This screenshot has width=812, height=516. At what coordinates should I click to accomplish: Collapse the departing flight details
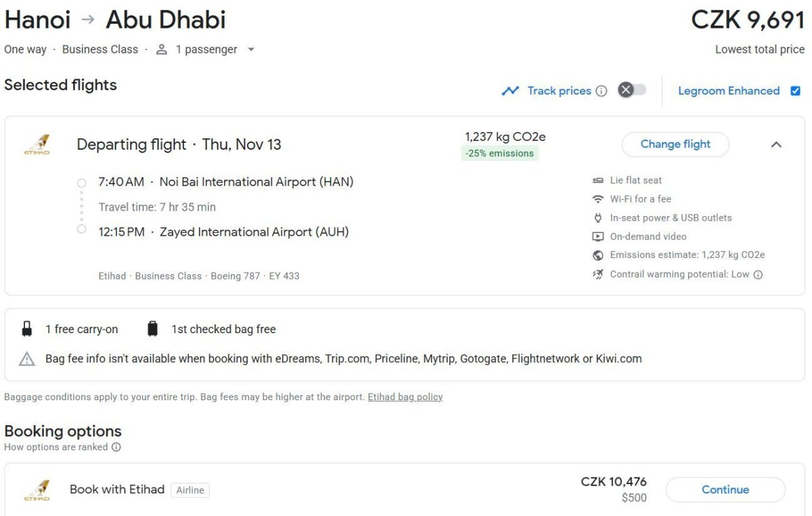click(776, 144)
